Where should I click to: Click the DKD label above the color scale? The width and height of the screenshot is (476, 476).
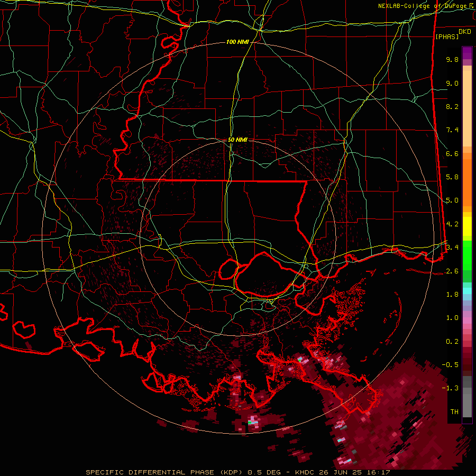click(465, 32)
